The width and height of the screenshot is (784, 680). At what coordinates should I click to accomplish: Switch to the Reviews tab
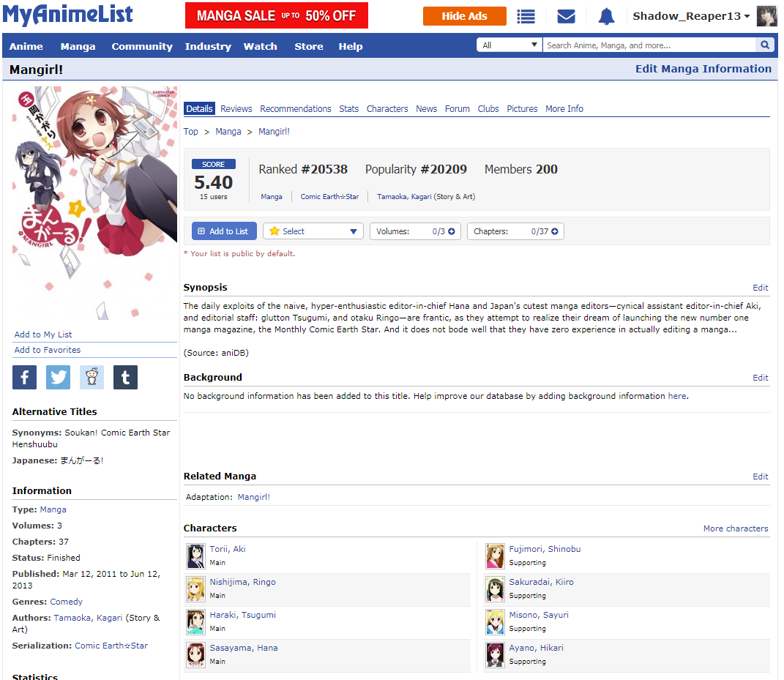236,108
